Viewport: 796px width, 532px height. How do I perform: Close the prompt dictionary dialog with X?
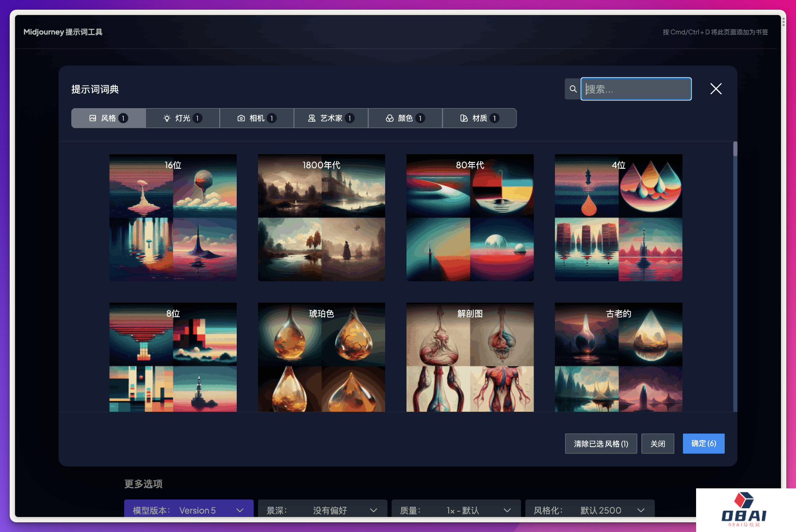pos(715,89)
